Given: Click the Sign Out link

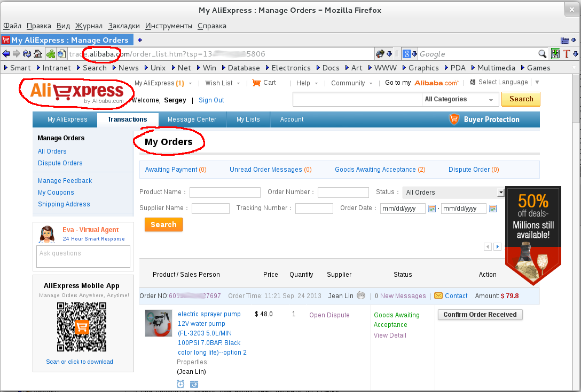Looking at the screenshot, I should pos(211,100).
